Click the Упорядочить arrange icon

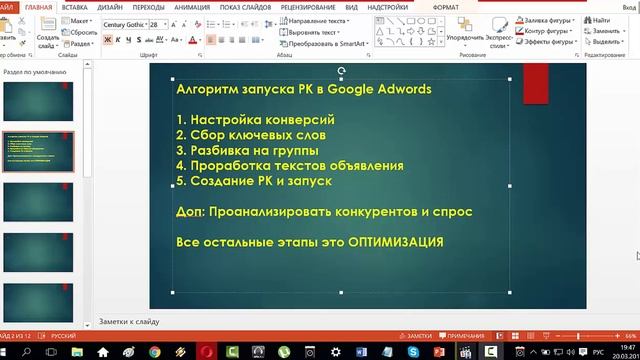click(x=464, y=24)
